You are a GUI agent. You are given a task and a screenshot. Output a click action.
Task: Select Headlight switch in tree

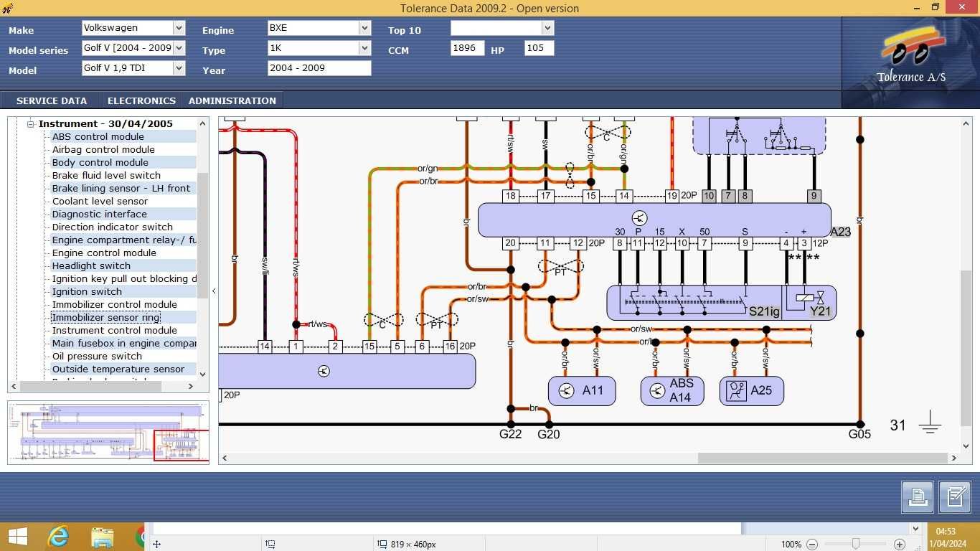tap(91, 265)
